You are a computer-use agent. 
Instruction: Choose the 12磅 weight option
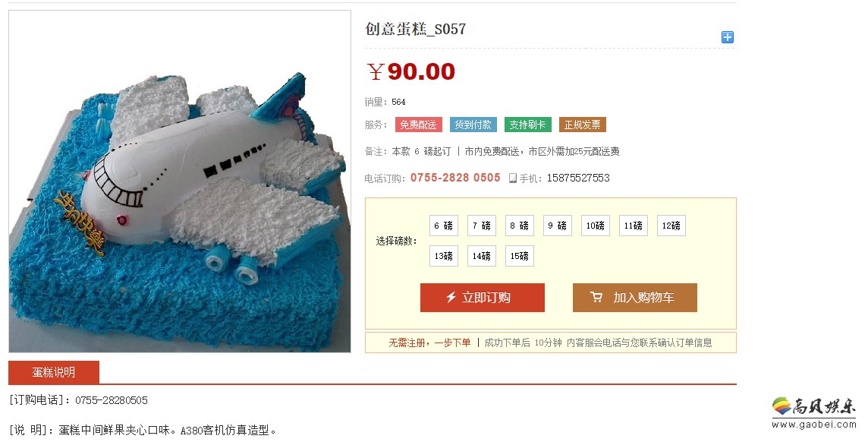tap(671, 226)
